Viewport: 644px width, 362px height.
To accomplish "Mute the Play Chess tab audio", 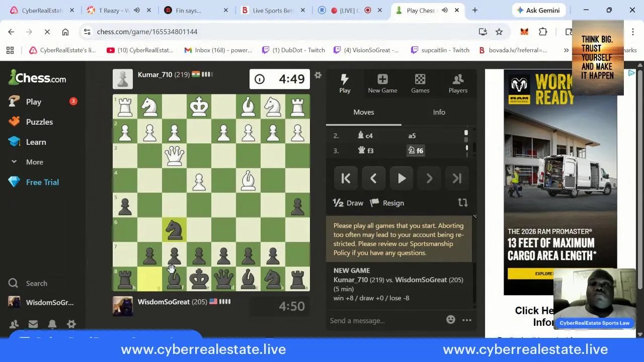I will coord(445,10).
